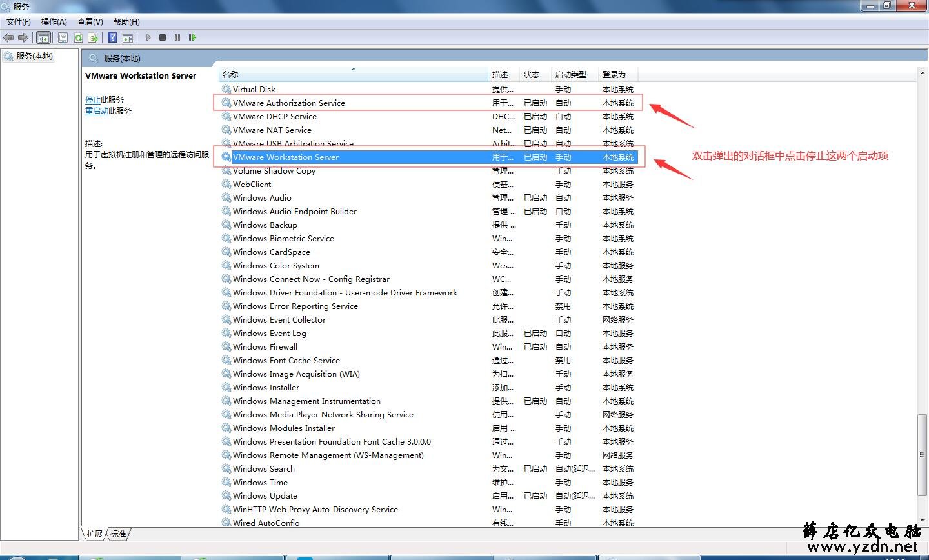Click the vertical scrollbar up arrow
929x560 pixels.
pyautogui.click(x=923, y=74)
